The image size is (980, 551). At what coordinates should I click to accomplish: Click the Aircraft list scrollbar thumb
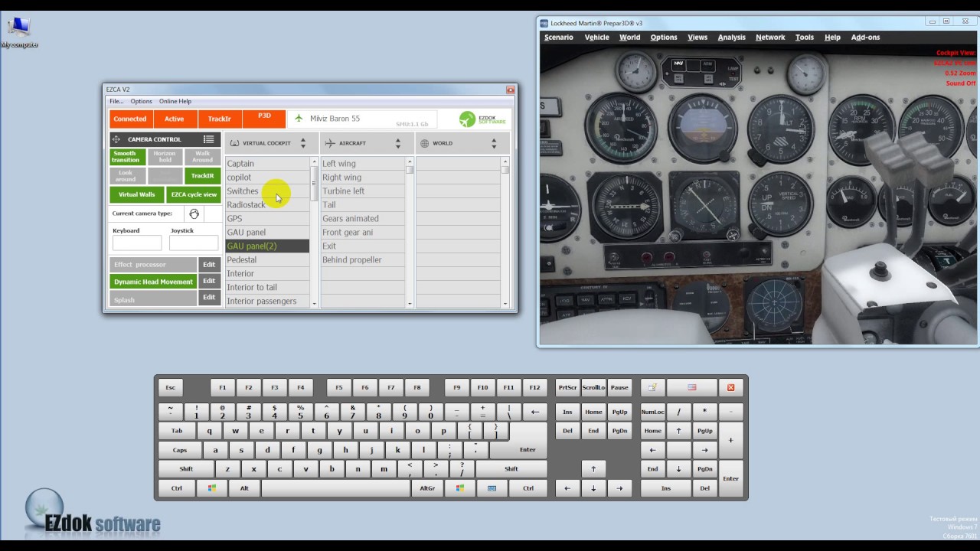[x=410, y=171]
